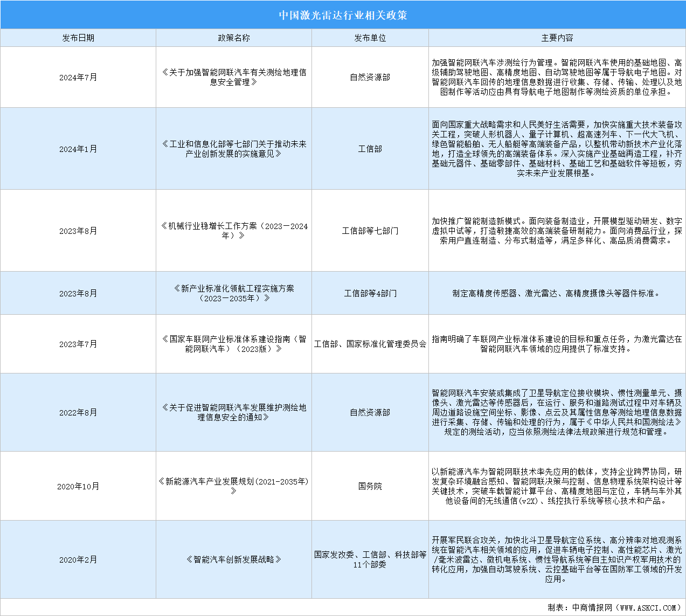This screenshot has height=616, width=686.
Task: Click the 2024年7月 date cell
Action: (x=78, y=77)
